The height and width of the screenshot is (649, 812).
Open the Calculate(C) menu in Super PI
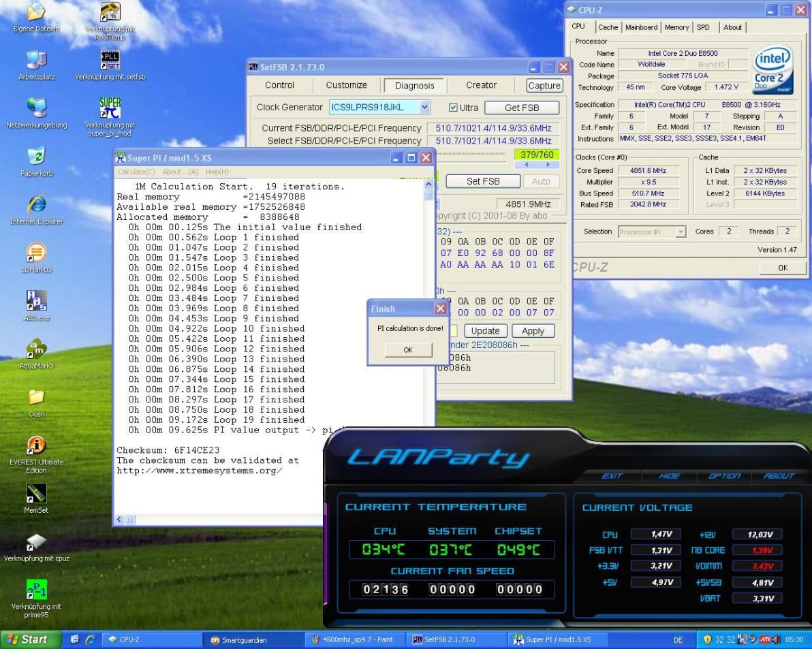tap(136, 172)
